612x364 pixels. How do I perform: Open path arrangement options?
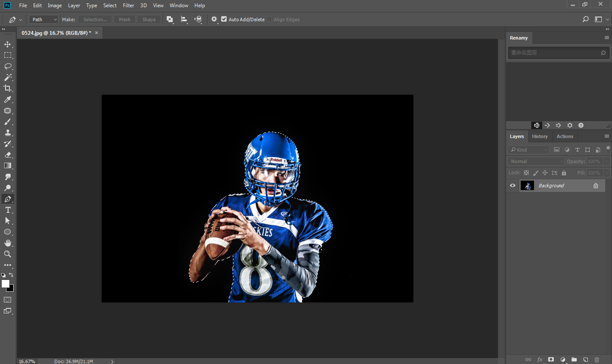coord(198,20)
